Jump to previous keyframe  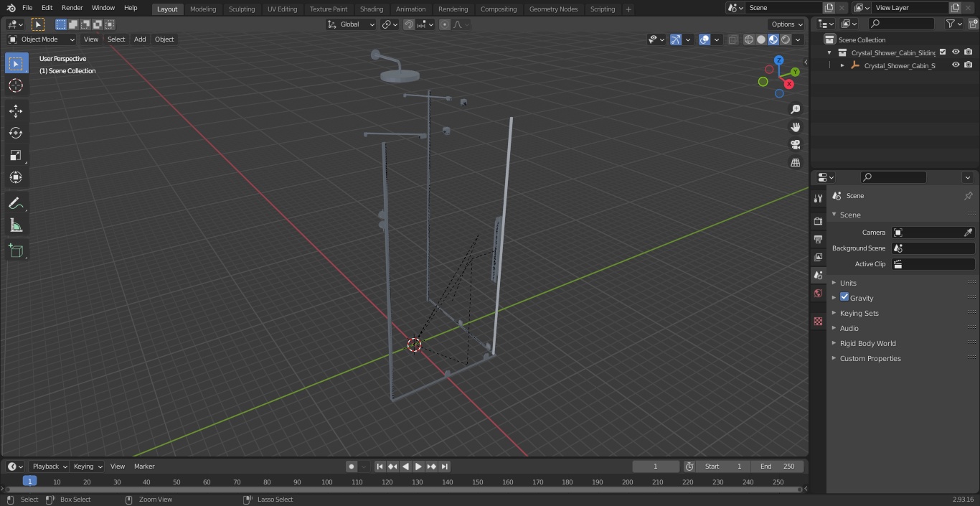(x=392, y=467)
